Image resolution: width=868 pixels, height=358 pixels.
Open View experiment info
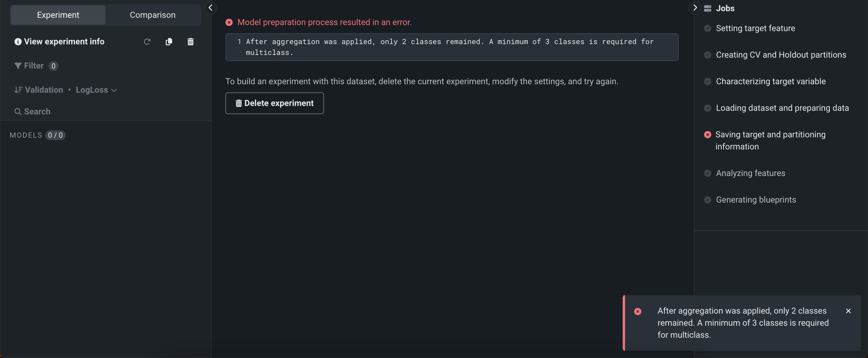coord(64,41)
